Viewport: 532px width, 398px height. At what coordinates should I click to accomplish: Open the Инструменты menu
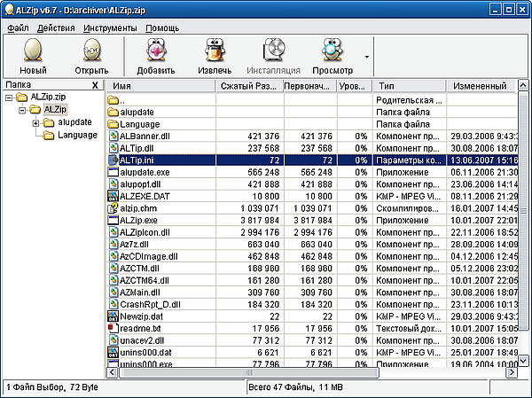click(111, 28)
